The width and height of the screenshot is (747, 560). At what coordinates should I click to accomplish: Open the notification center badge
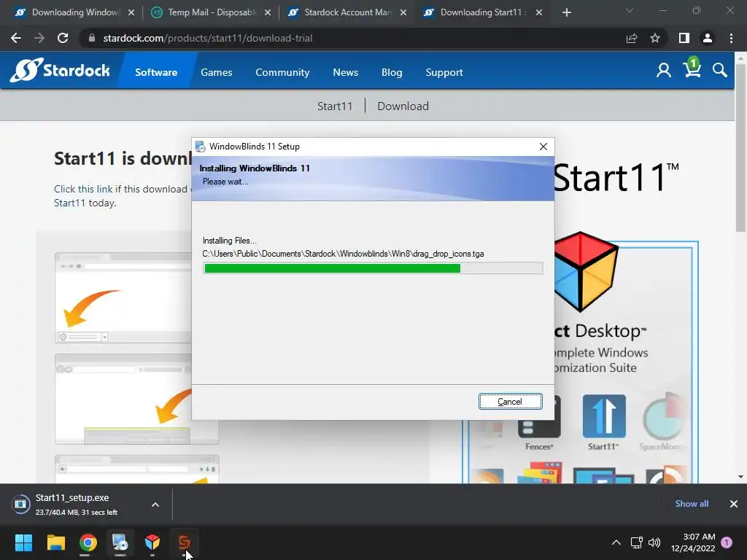click(x=727, y=542)
